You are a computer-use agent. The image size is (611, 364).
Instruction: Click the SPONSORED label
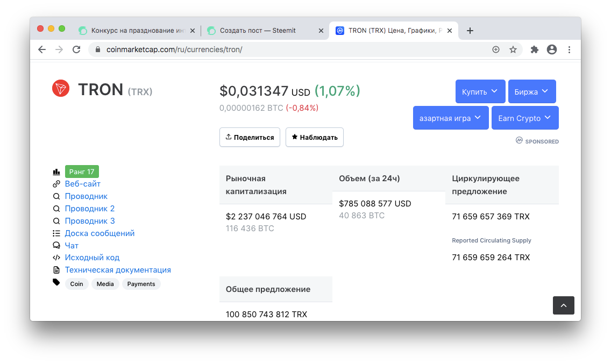click(x=542, y=141)
